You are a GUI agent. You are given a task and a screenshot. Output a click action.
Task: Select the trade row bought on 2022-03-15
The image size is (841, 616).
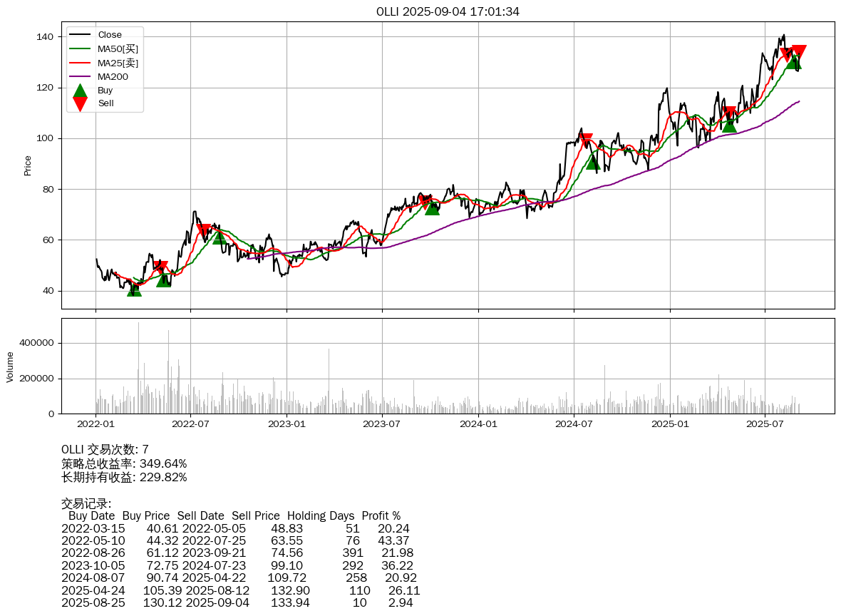coord(235,528)
